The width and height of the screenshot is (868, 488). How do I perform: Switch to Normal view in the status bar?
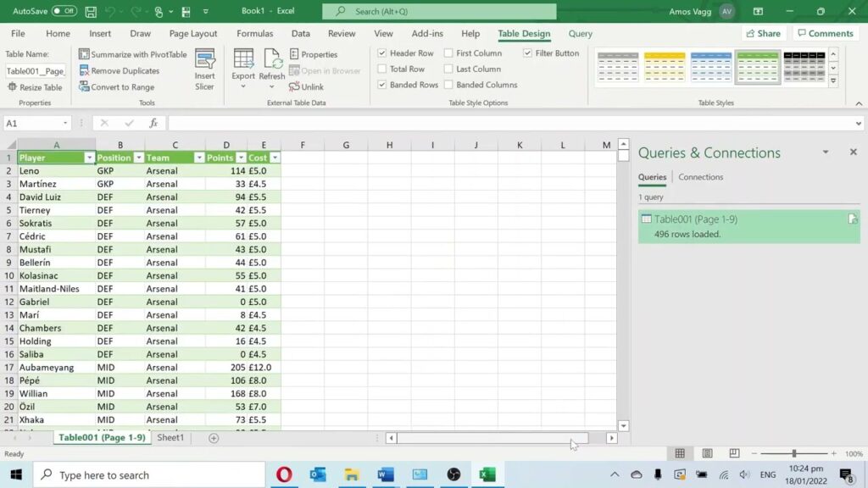(680, 454)
